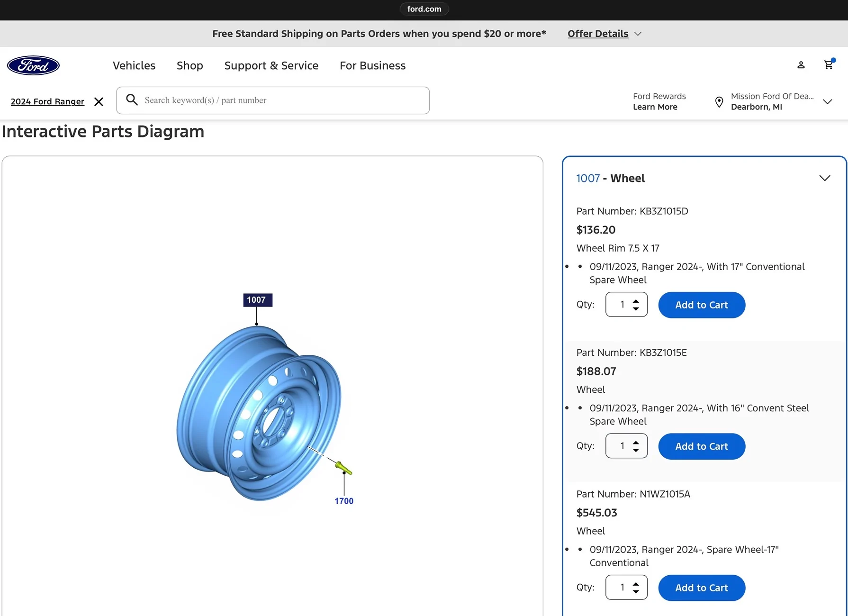Select the Part Number: KB3Z1015D text
Image resolution: width=848 pixels, height=616 pixels.
tap(632, 211)
